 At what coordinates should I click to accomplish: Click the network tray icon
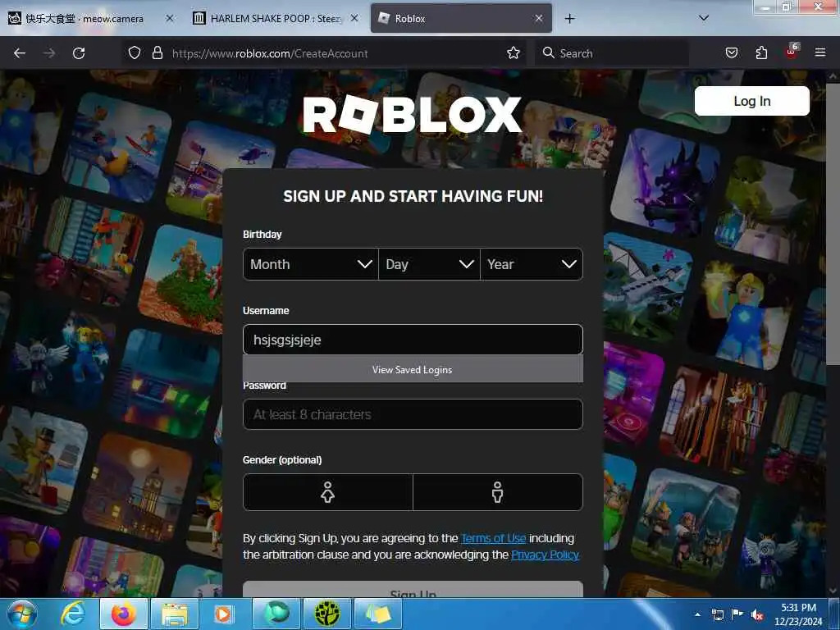tap(717, 614)
